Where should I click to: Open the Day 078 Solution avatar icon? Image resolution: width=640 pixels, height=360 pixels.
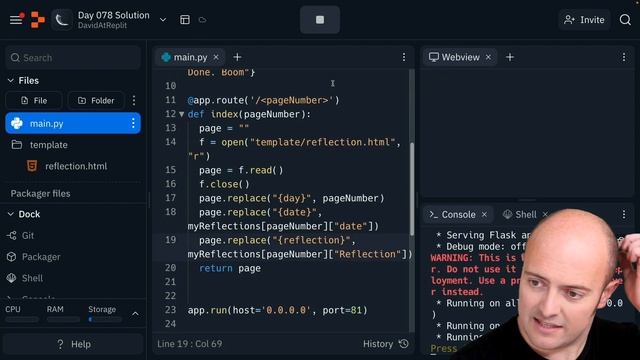tap(62, 20)
